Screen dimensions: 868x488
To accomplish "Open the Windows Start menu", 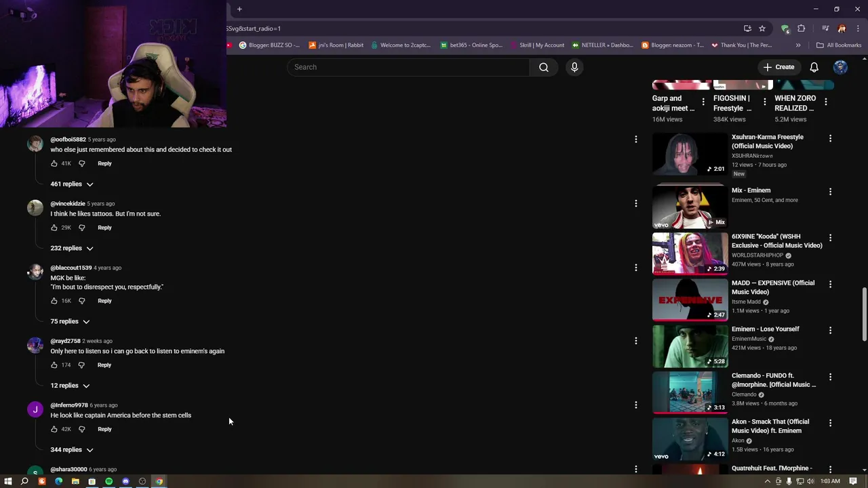I will [x=8, y=481].
